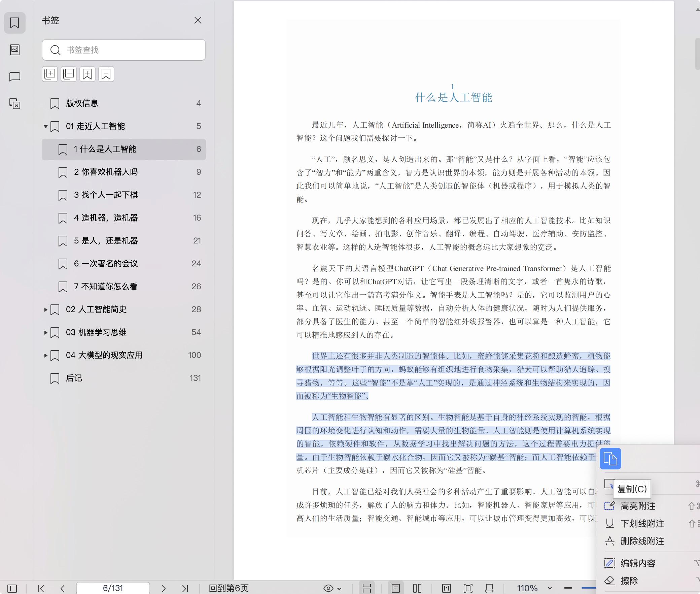Image resolution: width=700 pixels, height=594 pixels.
Task: Open the comments panel icon
Action: click(x=15, y=77)
